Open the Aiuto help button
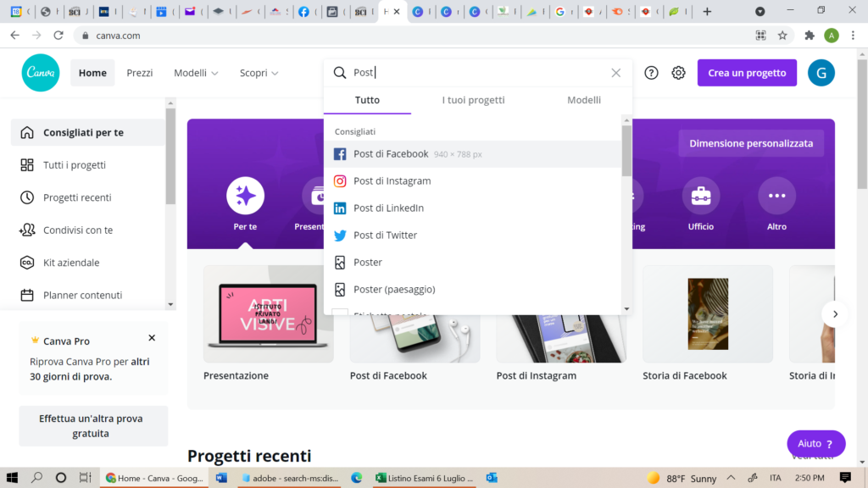This screenshot has width=868, height=488. 816,444
